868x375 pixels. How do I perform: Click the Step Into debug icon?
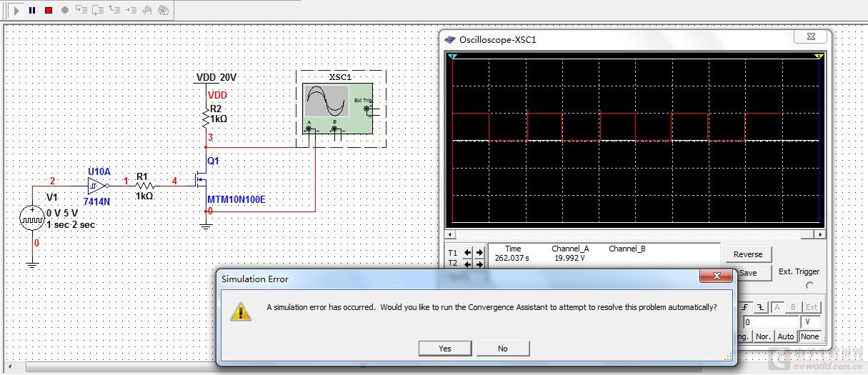coord(81,11)
